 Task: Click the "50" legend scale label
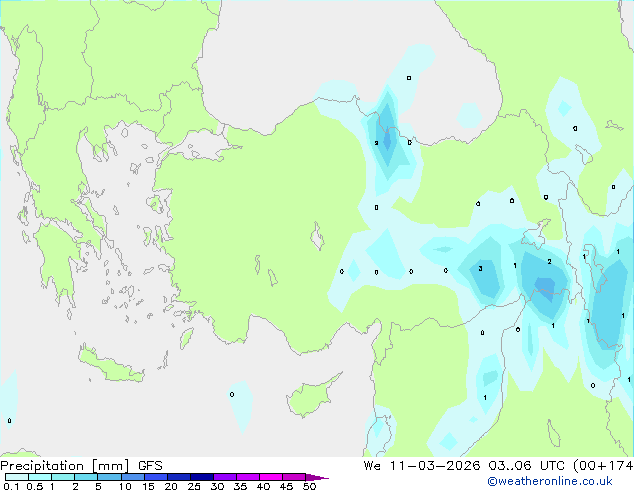pos(309,486)
